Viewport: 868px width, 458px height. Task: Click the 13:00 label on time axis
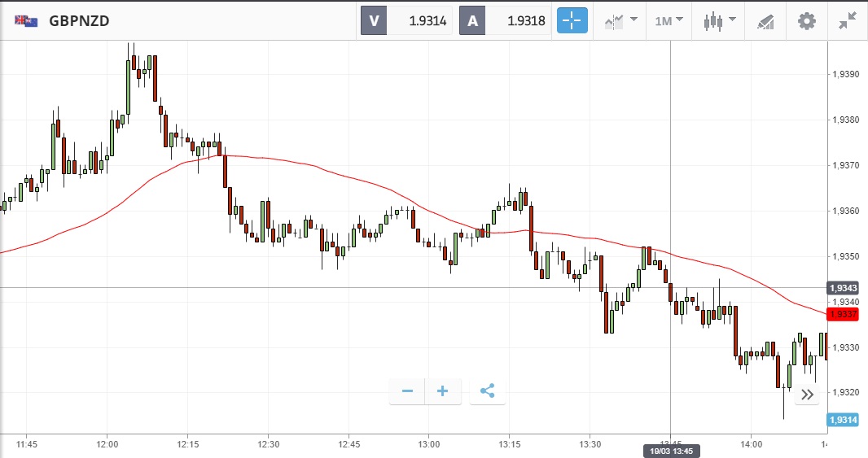click(x=428, y=444)
